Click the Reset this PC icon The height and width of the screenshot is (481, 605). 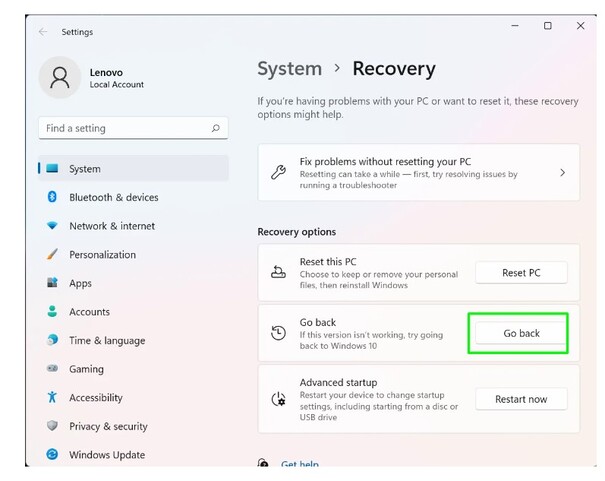click(x=278, y=272)
